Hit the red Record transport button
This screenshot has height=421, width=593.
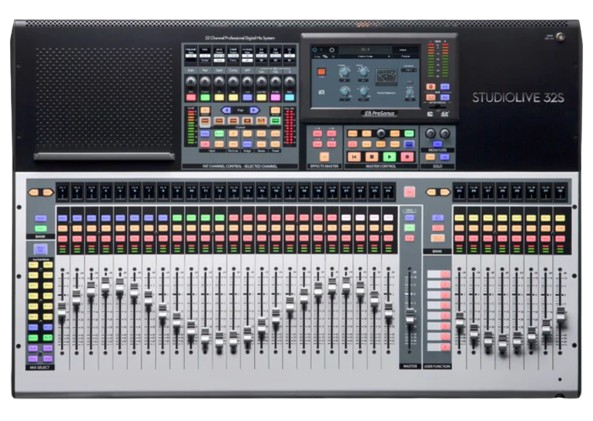[407, 156]
